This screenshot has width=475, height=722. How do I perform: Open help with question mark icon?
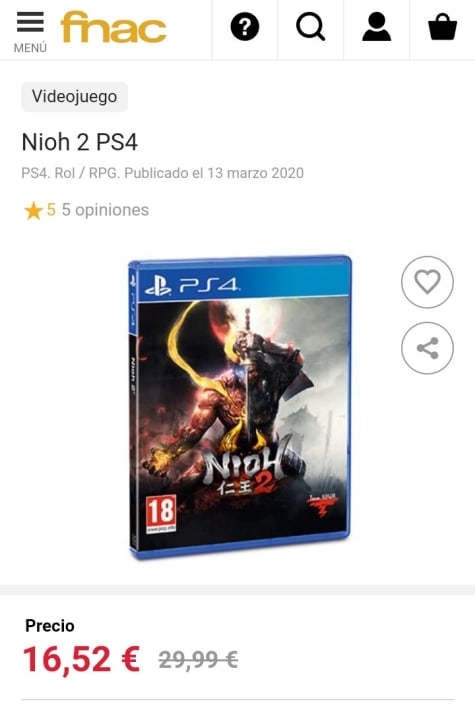click(245, 27)
